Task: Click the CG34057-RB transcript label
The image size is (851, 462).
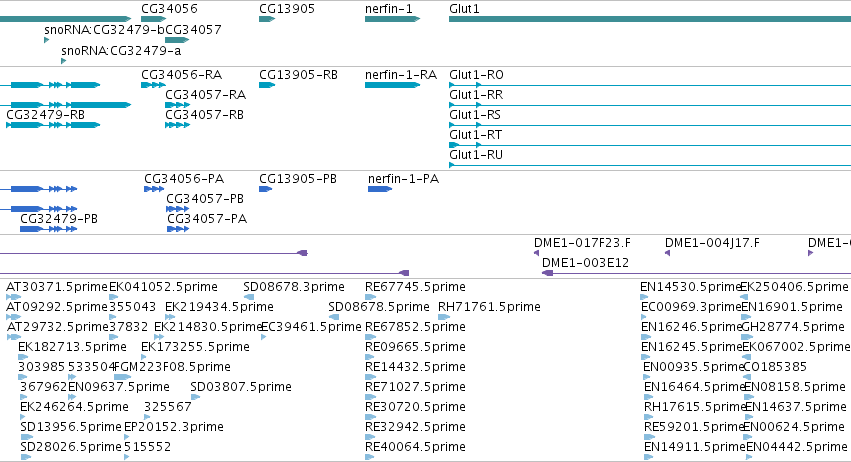Action: pos(205,115)
